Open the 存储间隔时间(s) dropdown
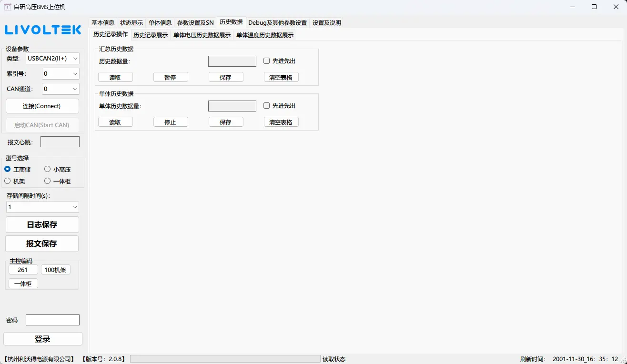Screen dimensions: 627x364 (42, 207)
